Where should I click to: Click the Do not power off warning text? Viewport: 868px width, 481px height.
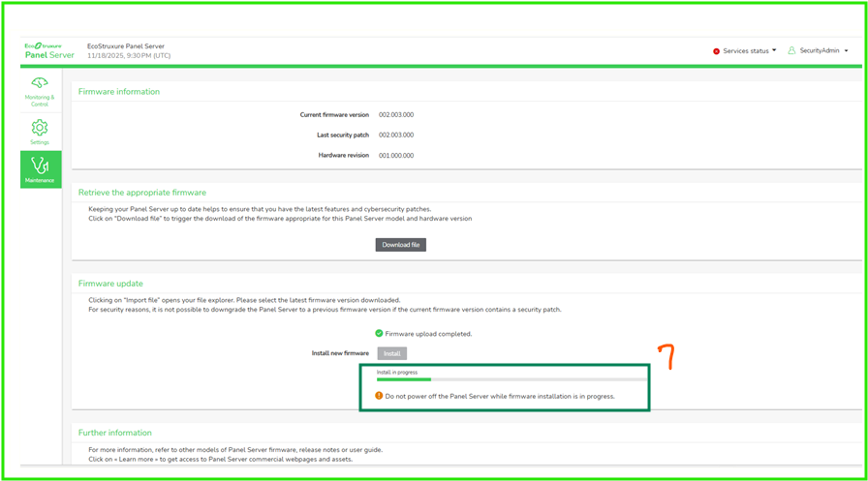pos(500,397)
